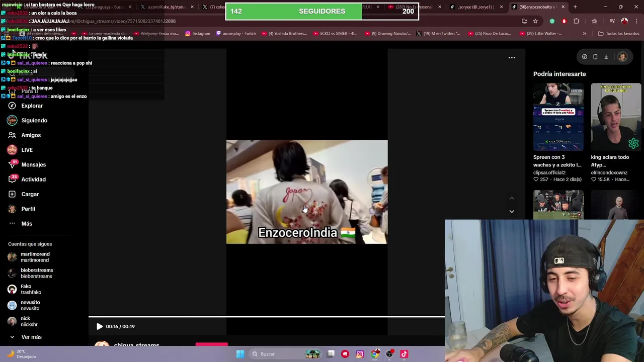
Task: Open Todos los favoritos folder
Action: 618,34
